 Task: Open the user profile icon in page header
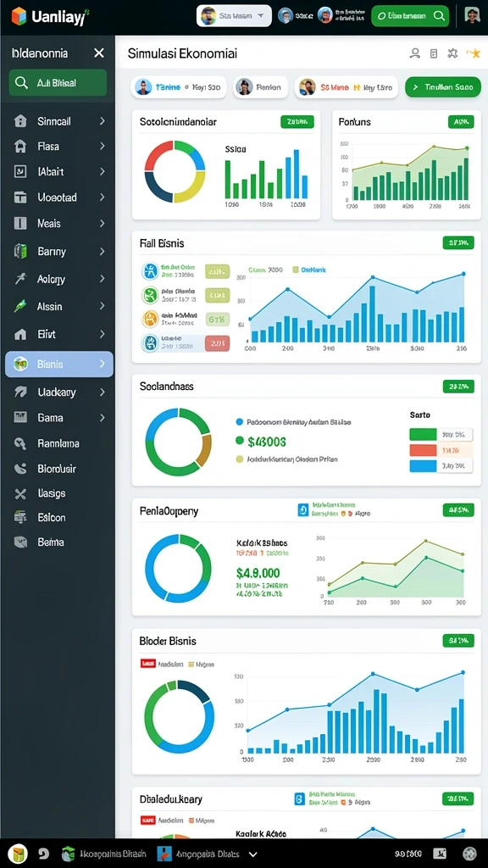[x=414, y=53]
